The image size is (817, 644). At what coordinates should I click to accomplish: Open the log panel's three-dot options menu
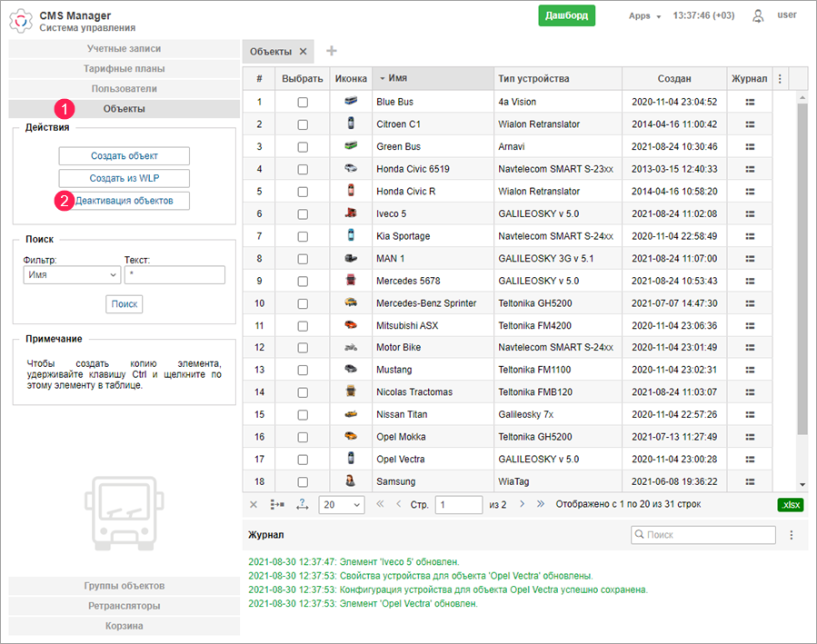(791, 535)
